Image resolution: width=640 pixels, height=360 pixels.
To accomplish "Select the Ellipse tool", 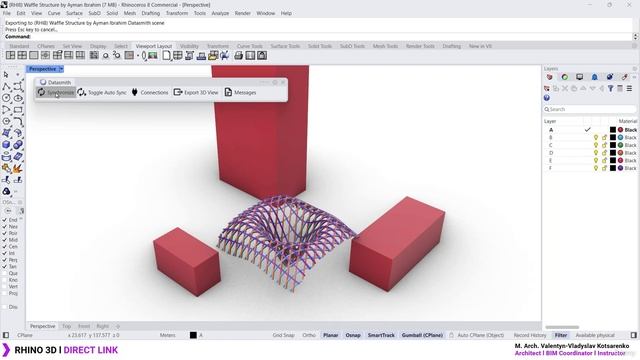I will tap(18, 98).
